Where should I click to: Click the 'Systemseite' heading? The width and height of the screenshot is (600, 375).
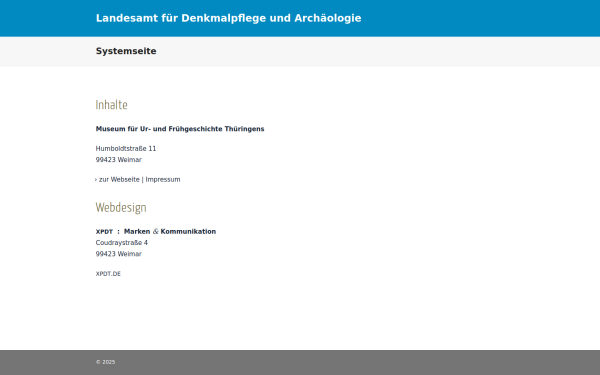click(x=126, y=51)
